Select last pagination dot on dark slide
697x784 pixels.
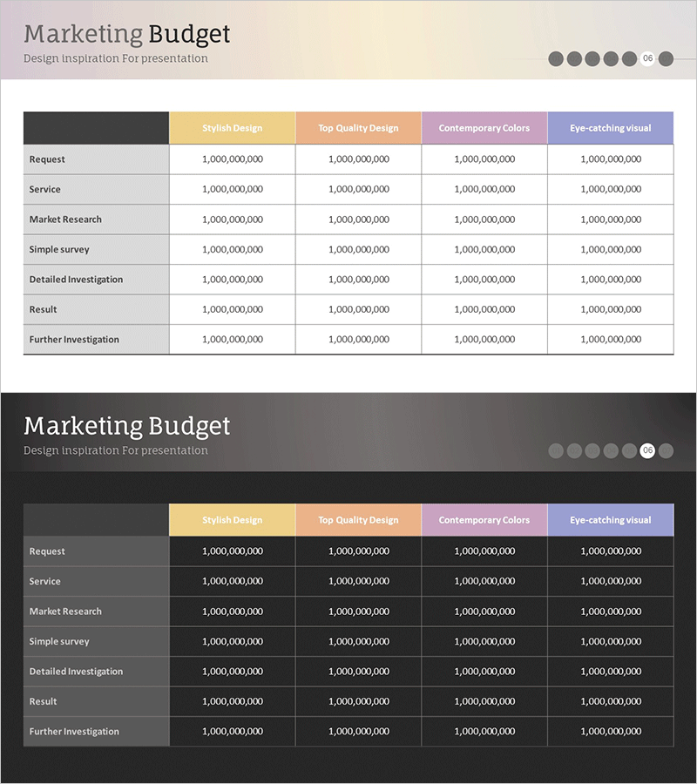[x=666, y=450]
